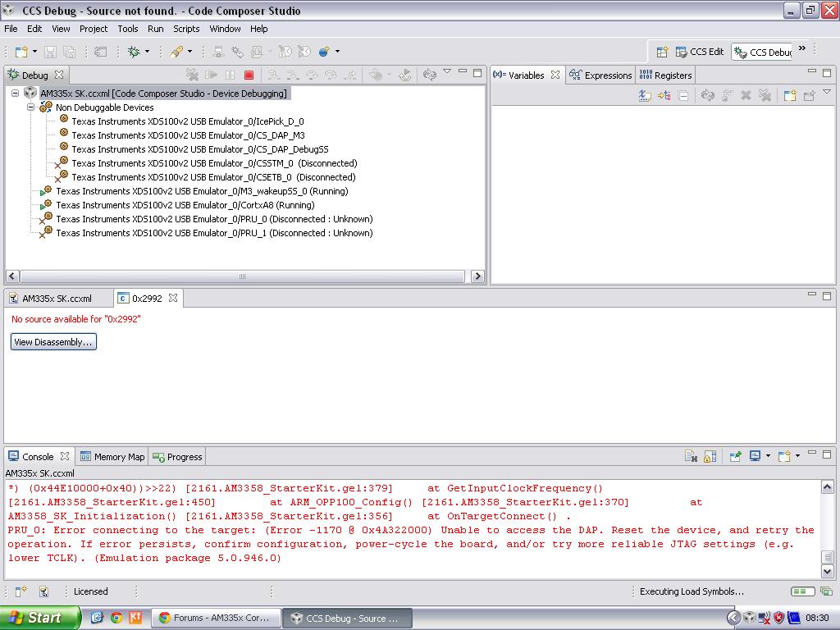
Task: Click the Resume icon in Debug view
Action: tap(211, 75)
